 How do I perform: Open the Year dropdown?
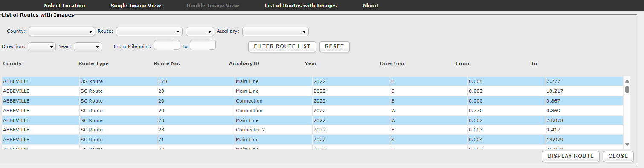(88, 46)
